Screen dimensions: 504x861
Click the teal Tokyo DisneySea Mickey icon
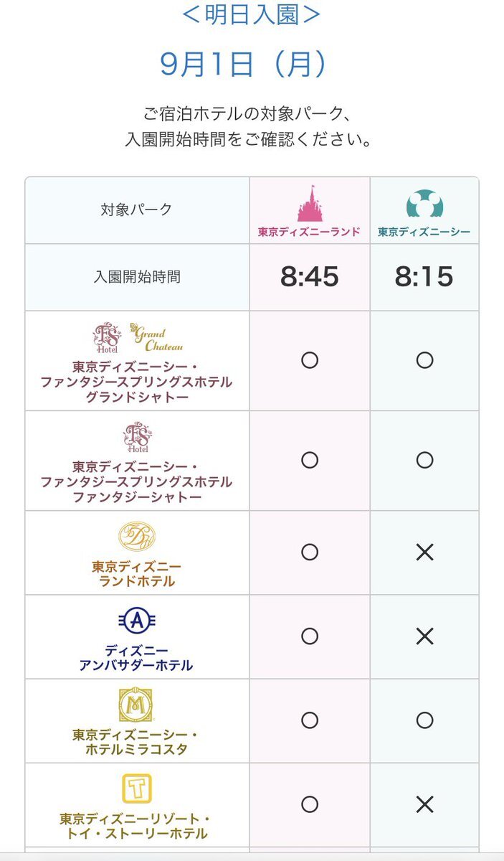(x=424, y=203)
